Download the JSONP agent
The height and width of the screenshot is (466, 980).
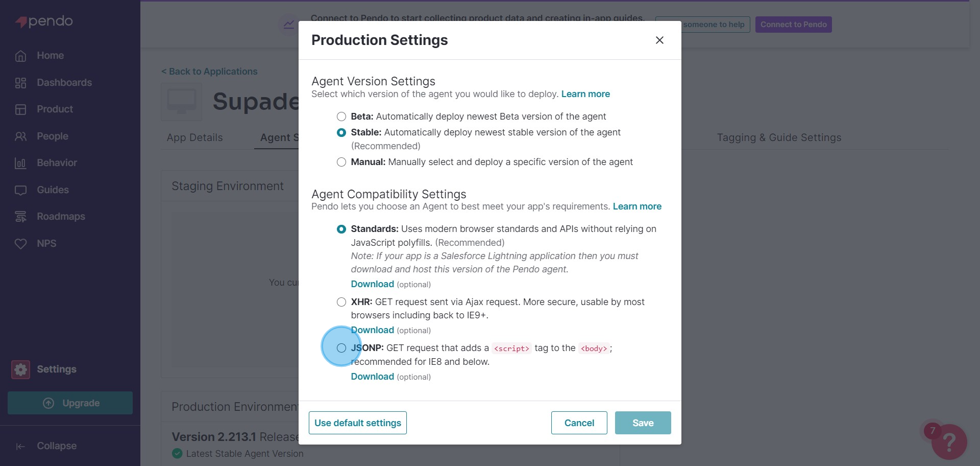372,377
